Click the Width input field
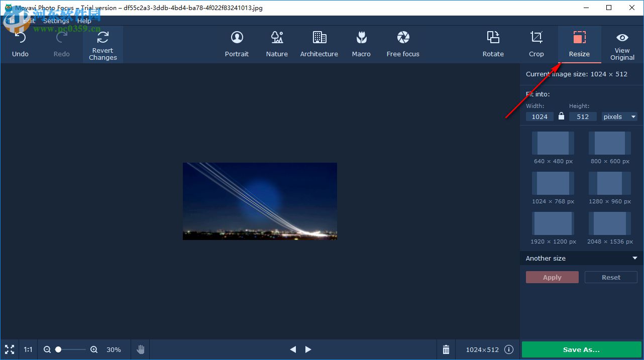644x360 pixels. (540, 116)
